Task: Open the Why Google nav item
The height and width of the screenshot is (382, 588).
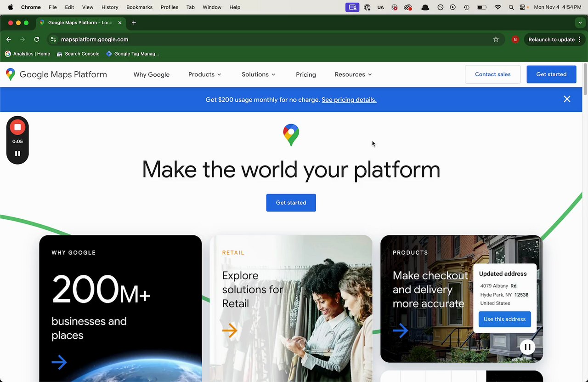Action: coord(152,74)
